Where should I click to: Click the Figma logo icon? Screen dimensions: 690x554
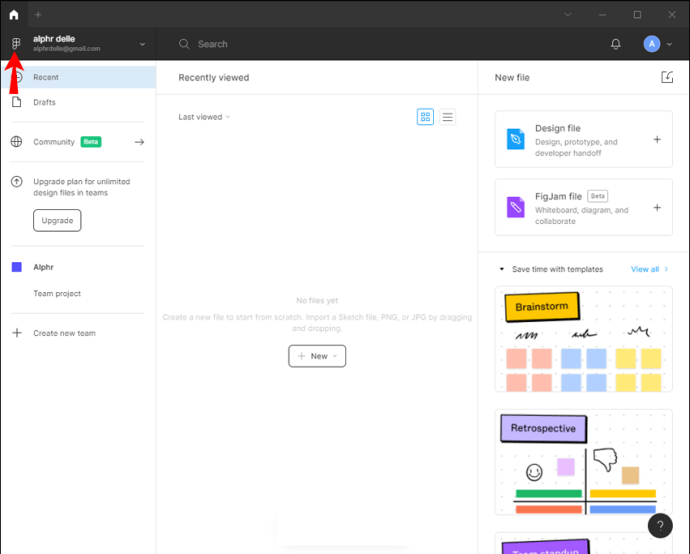[x=16, y=43]
